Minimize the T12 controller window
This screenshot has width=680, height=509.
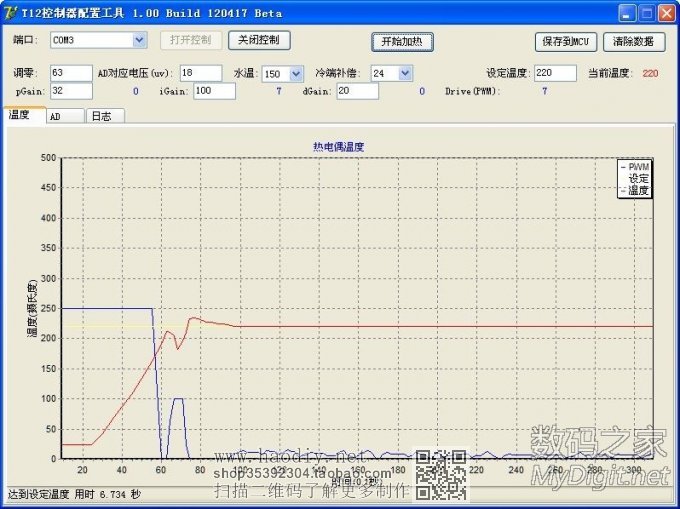pyautogui.click(x=625, y=13)
